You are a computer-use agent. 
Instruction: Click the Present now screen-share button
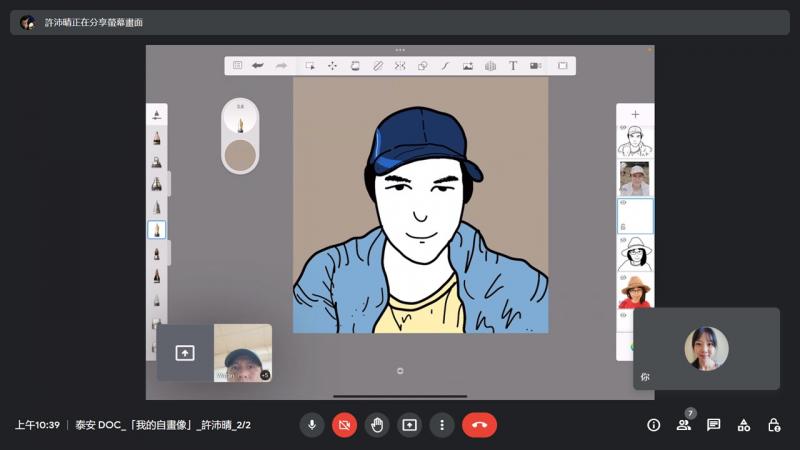[410, 424]
